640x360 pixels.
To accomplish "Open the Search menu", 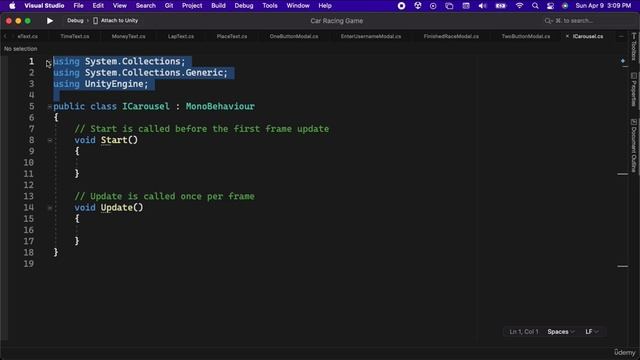I will click(x=146, y=6).
